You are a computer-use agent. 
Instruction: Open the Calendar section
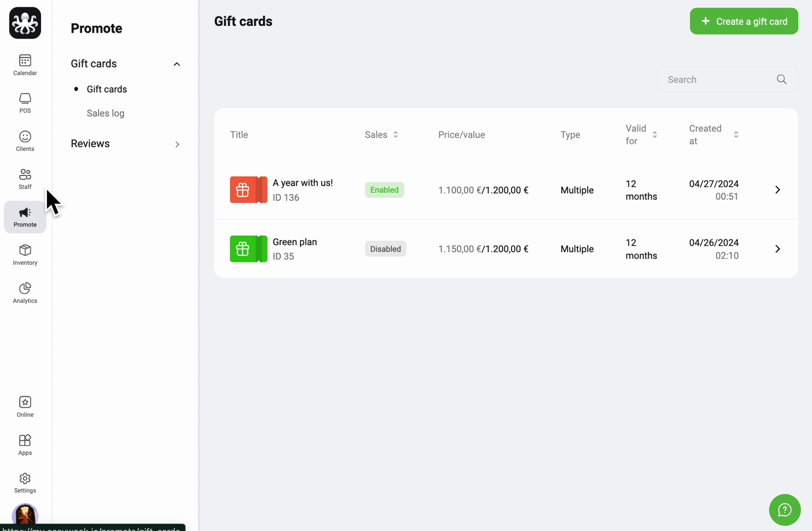tap(25, 65)
